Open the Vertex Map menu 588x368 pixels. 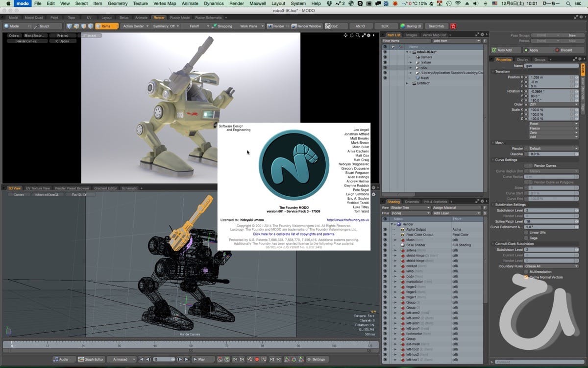coord(165,3)
